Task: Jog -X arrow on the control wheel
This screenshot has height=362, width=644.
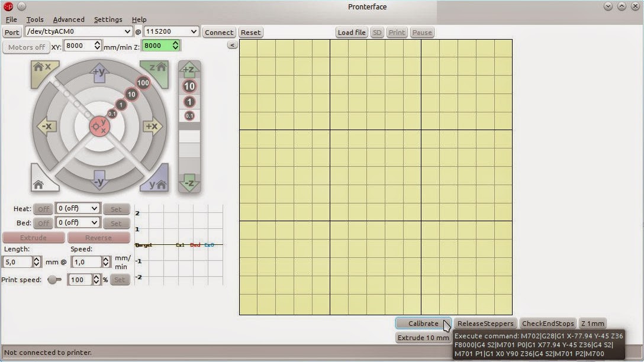Action: (47, 127)
